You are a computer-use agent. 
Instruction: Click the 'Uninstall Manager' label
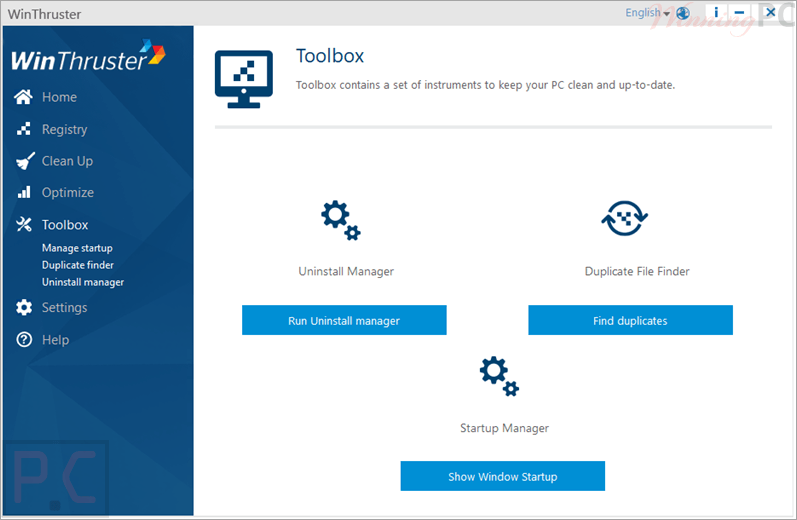[346, 271]
